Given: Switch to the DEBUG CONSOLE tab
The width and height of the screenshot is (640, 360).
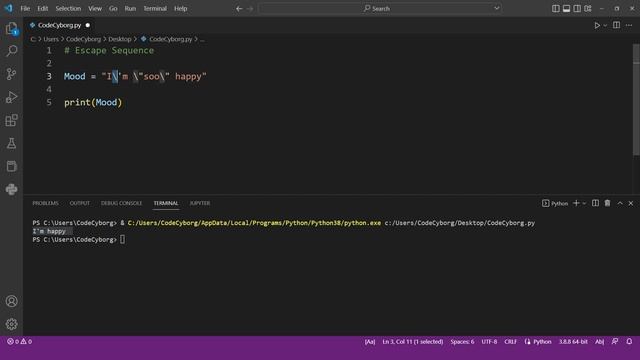Looking at the screenshot, I should 121,203.
